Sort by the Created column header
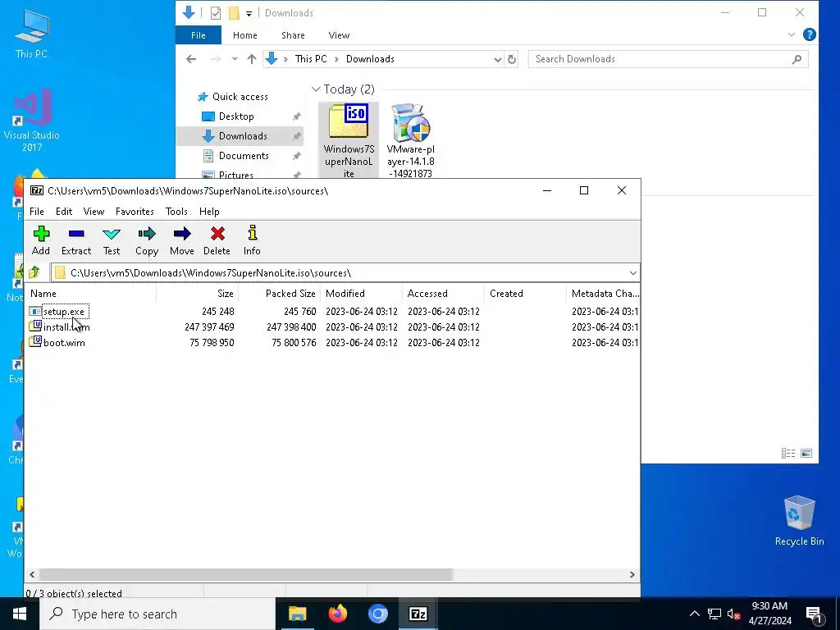The height and width of the screenshot is (630, 840). click(x=525, y=294)
